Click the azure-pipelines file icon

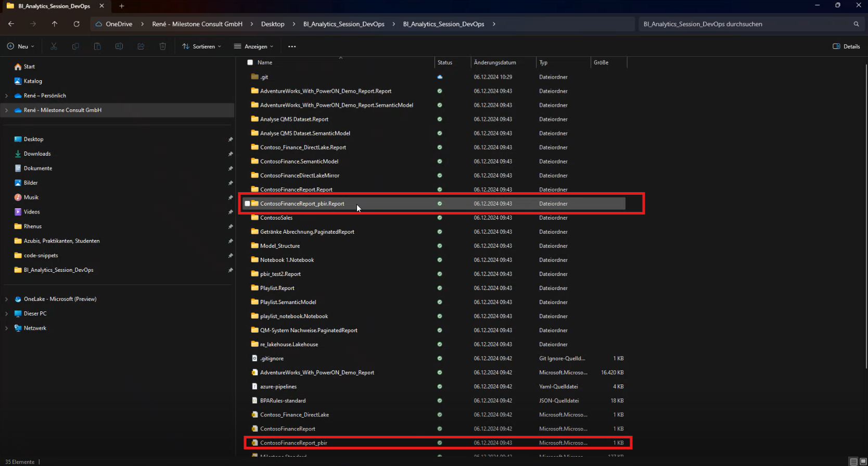click(254, 386)
